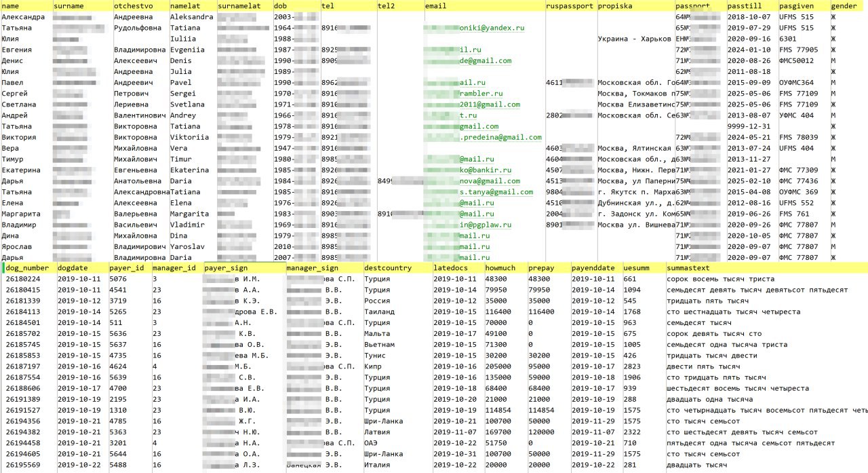Select the 'ОУФМС364' pasgiven cell
The image size is (868, 473).
797,82
